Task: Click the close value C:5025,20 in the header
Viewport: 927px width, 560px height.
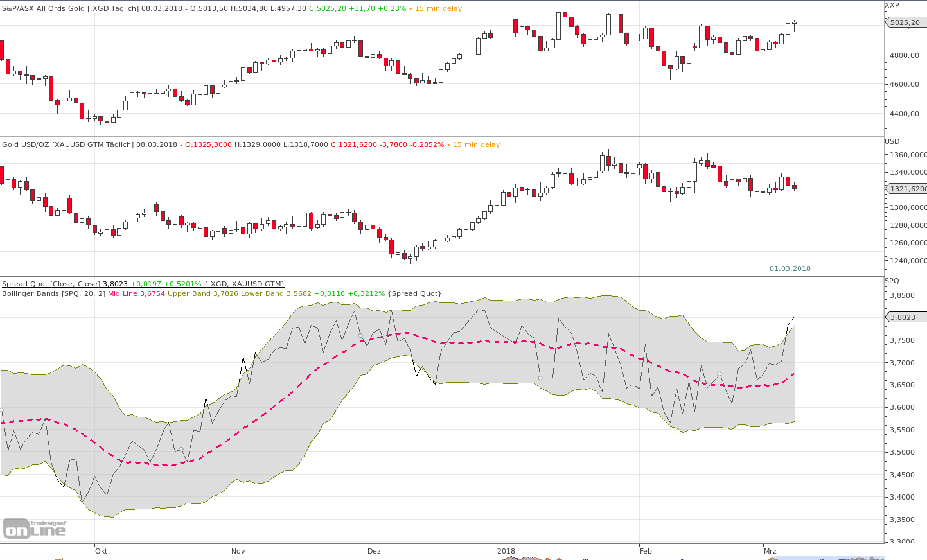Action: [x=328, y=8]
